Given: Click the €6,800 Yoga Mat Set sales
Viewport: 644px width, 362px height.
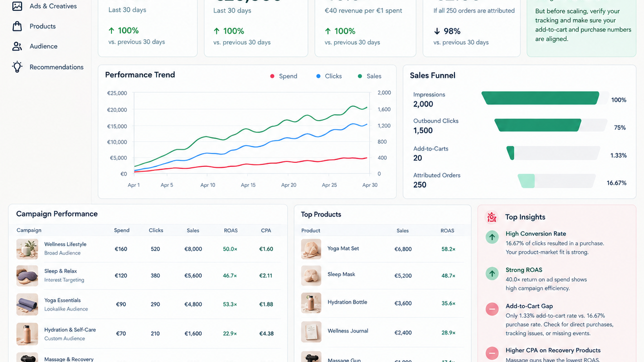Looking at the screenshot, I should 403,249.
